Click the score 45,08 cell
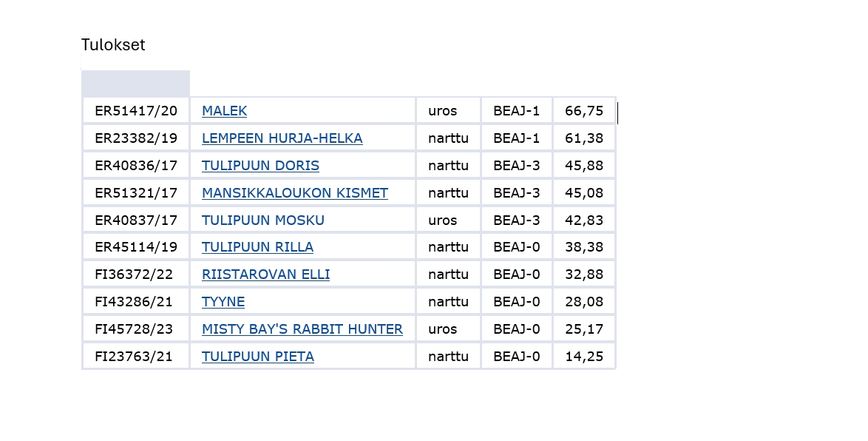868x441 pixels. click(x=584, y=193)
